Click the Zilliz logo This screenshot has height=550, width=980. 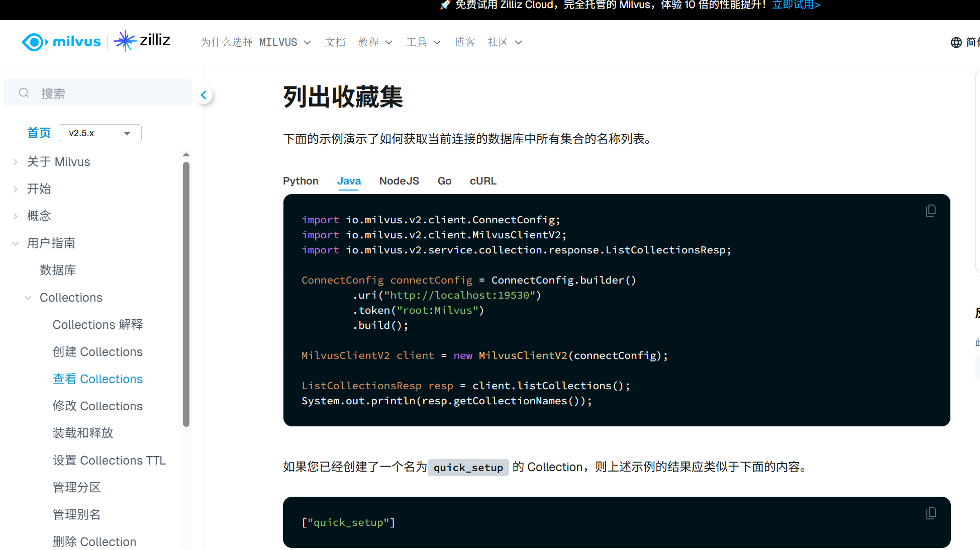[143, 41]
